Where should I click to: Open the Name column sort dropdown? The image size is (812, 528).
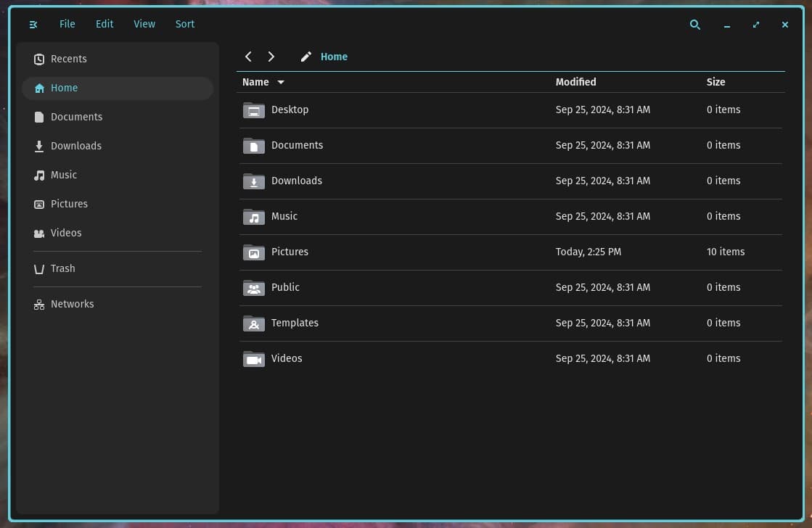coord(281,82)
